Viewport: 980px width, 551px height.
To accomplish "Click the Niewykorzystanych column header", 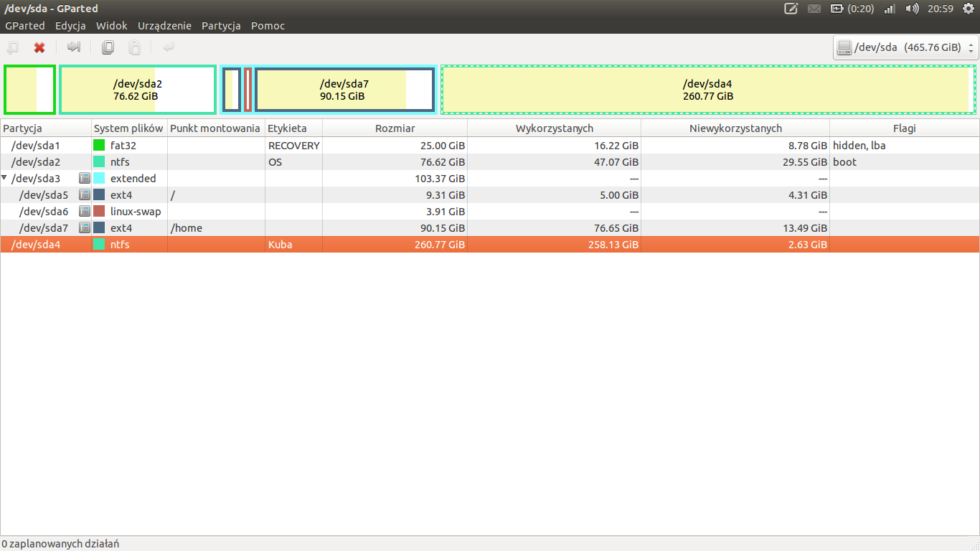I will coord(735,128).
